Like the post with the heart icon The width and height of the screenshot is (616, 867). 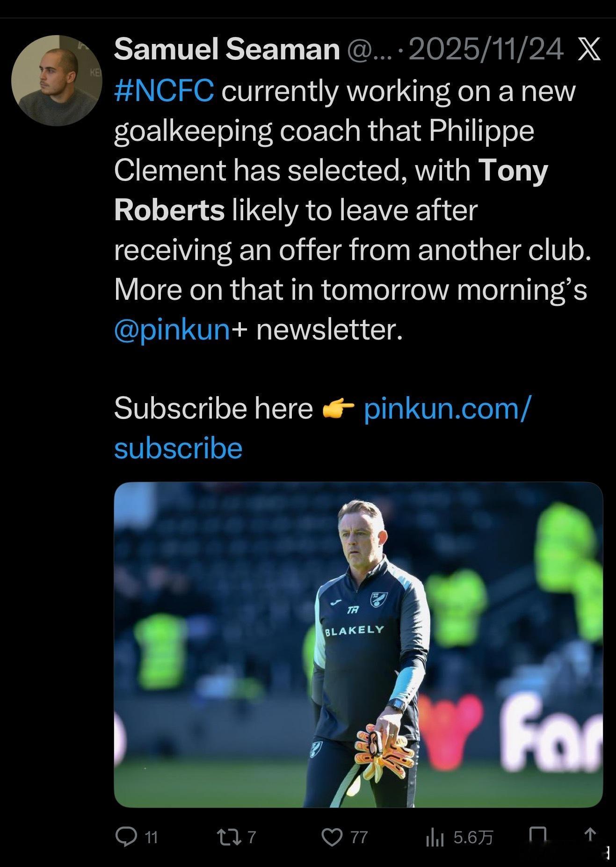click(x=332, y=837)
